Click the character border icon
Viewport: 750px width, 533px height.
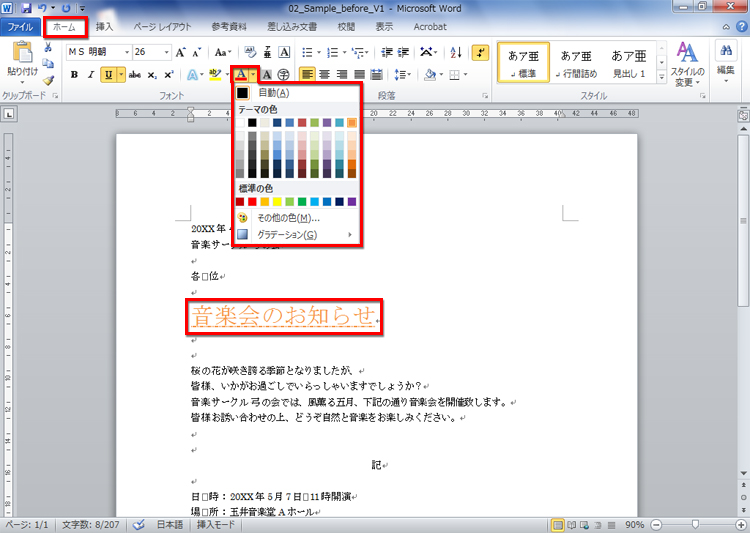pos(284,52)
